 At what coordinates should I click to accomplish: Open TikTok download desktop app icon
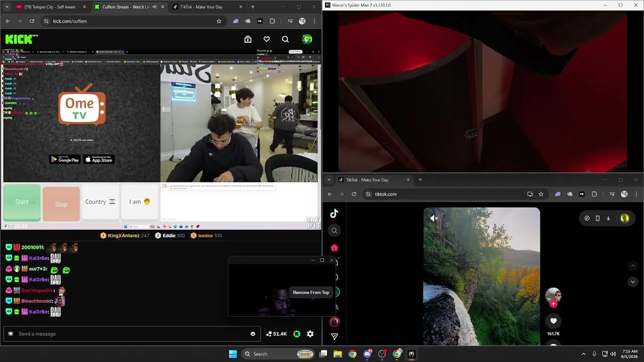608,218
